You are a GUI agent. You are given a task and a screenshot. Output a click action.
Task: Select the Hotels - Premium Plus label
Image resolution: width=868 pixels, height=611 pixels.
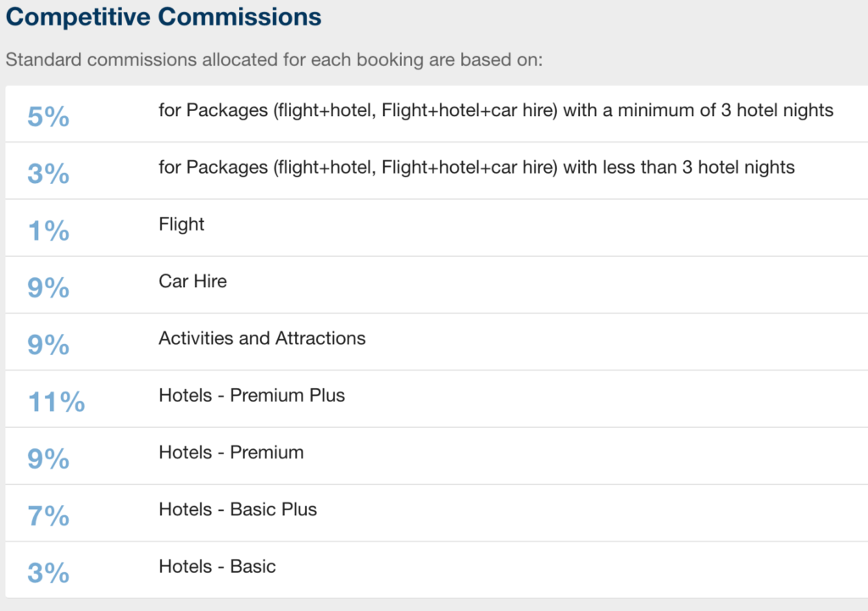click(251, 395)
